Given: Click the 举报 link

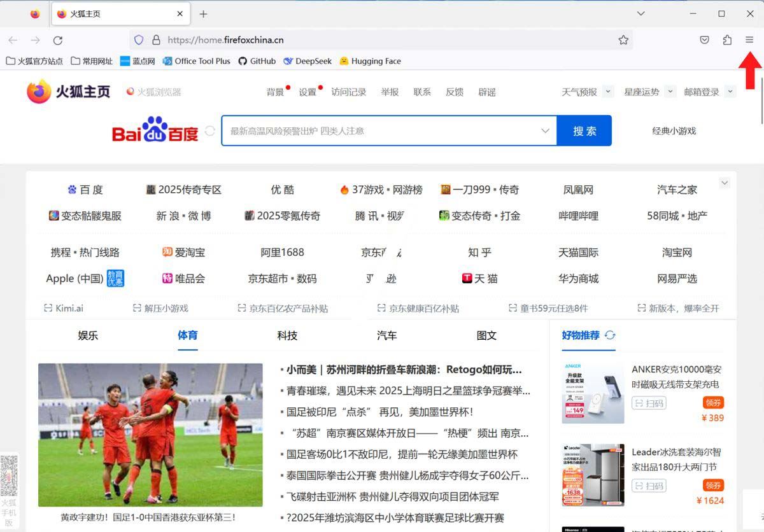Looking at the screenshot, I should [390, 92].
